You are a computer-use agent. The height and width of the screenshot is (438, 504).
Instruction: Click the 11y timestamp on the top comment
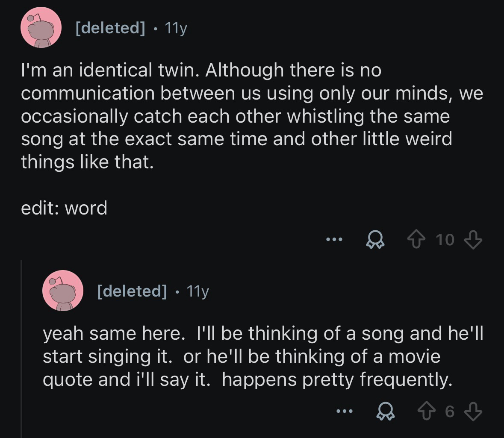(x=176, y=28)
